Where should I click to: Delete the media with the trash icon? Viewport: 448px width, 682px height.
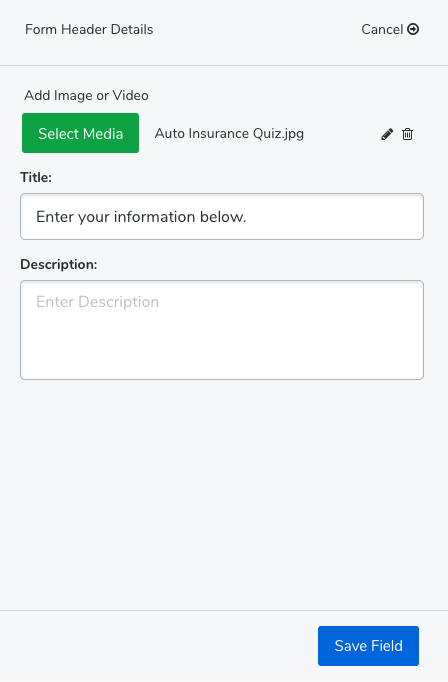coord(408,134)
